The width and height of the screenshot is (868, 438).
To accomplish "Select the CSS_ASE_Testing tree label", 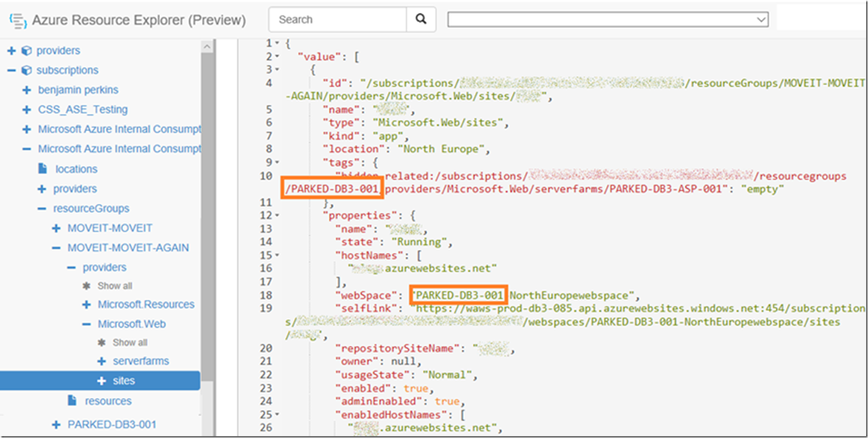I will (83, 109).
